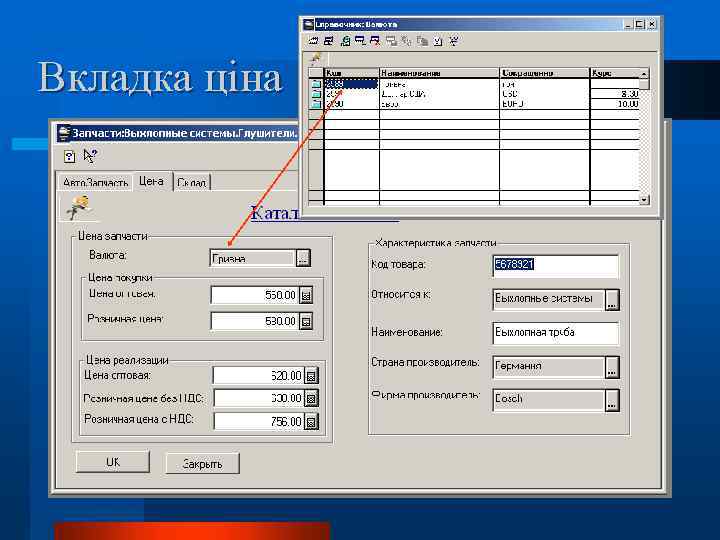The height and width of the screenshot is (540, 720).
Task: Close the currency reference window
Action: point(652,24)
